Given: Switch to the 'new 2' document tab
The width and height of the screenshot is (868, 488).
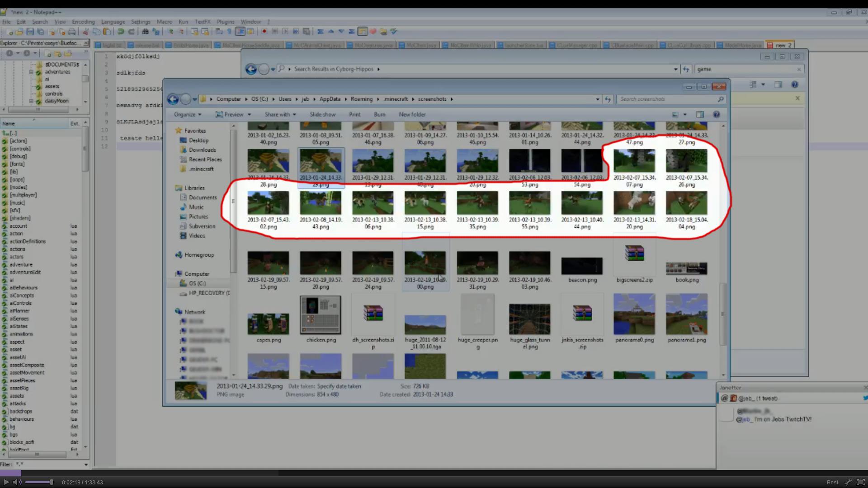Looking at the screenshot, I should [x=780, y=45].
